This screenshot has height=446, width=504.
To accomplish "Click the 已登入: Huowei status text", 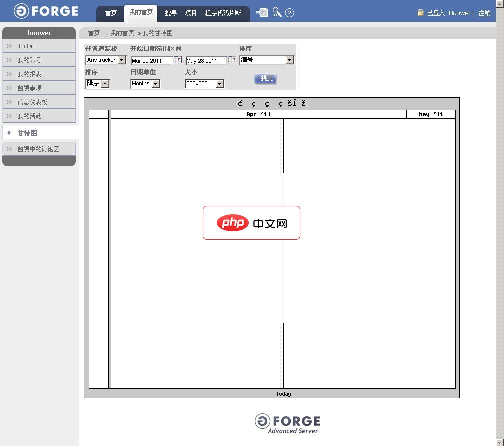I will tap(448, 13).
